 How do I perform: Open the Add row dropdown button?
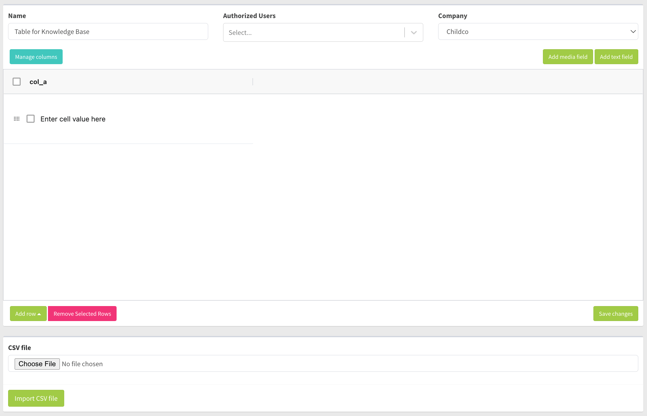(x=28, y=314)
